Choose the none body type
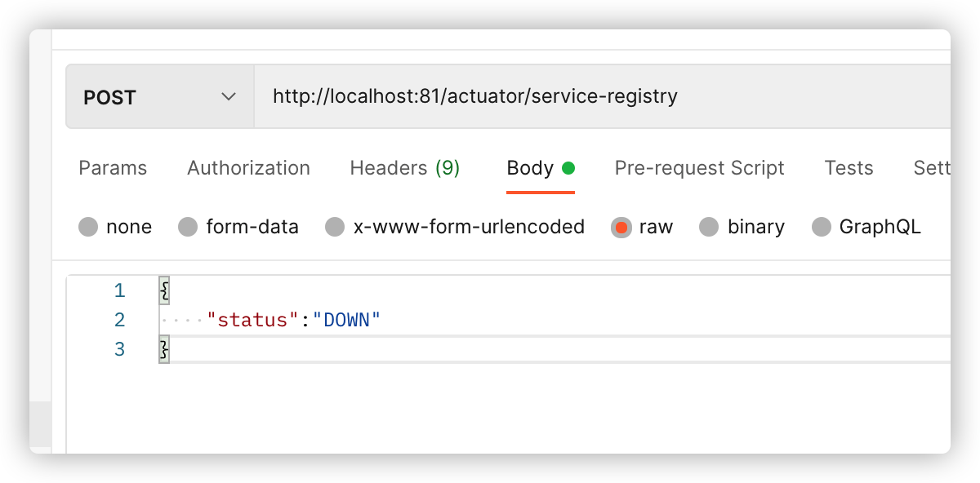This screenshot has width=980, height=483. [88, 227]
